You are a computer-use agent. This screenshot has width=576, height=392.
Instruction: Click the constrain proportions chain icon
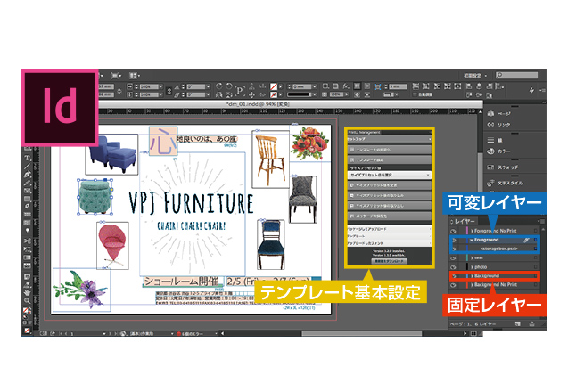pos(169,90)
